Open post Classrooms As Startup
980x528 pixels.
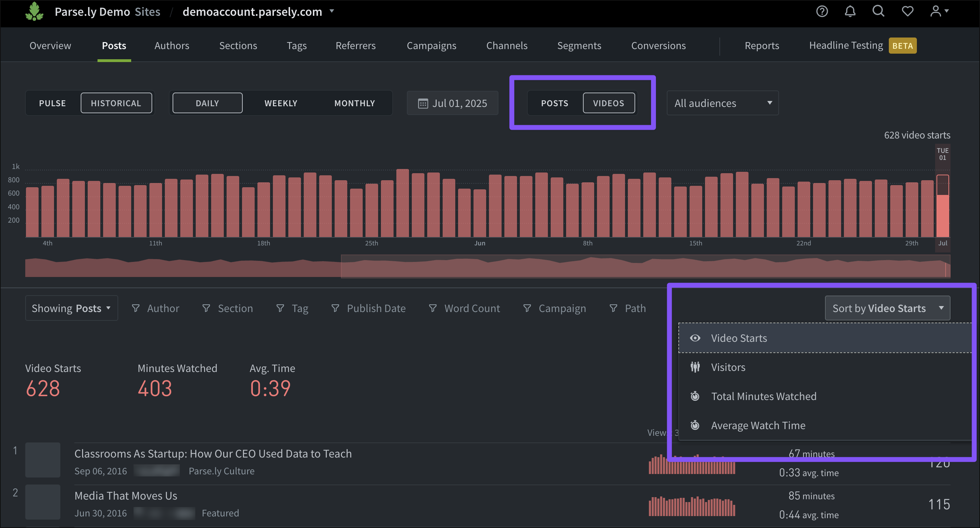click(x=213, y=453)
